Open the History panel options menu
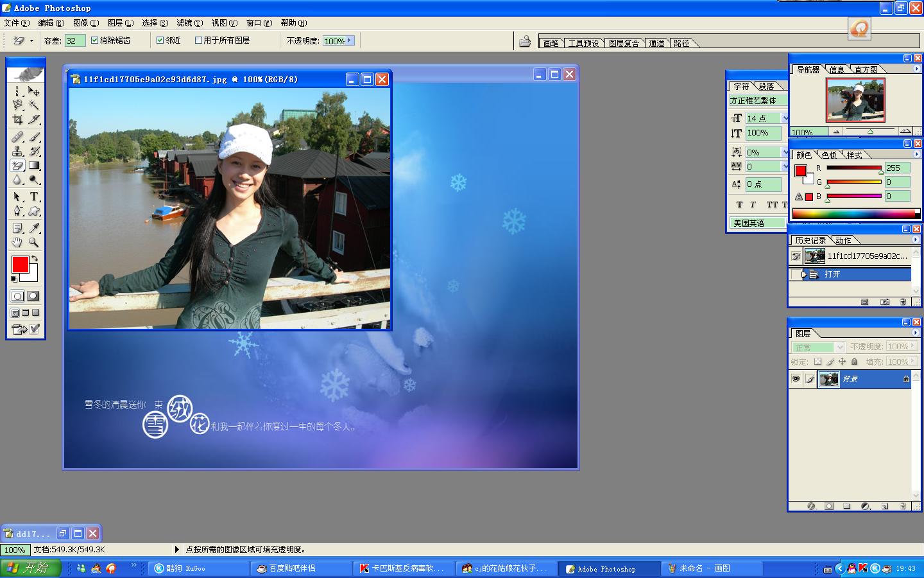The image size is (924, 578). click(x=916, y=240)
